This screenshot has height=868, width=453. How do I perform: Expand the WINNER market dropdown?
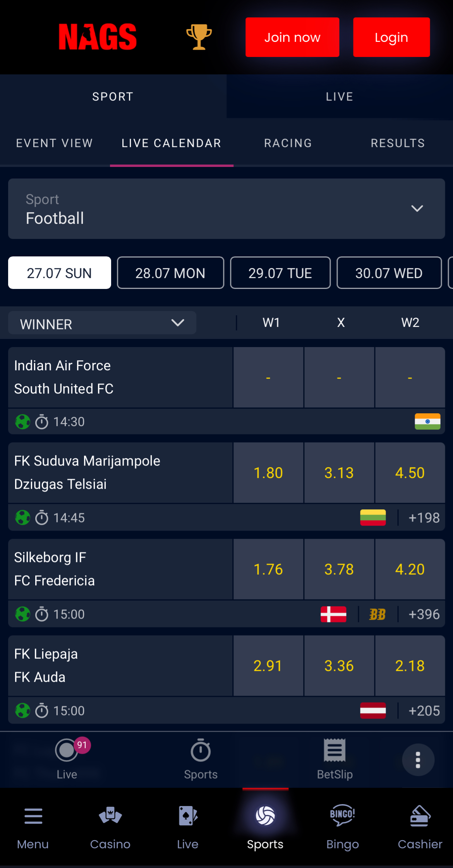point(101,323)
